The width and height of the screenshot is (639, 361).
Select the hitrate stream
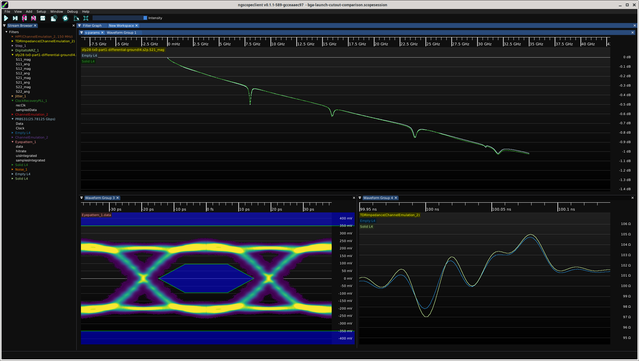[21, 151]
